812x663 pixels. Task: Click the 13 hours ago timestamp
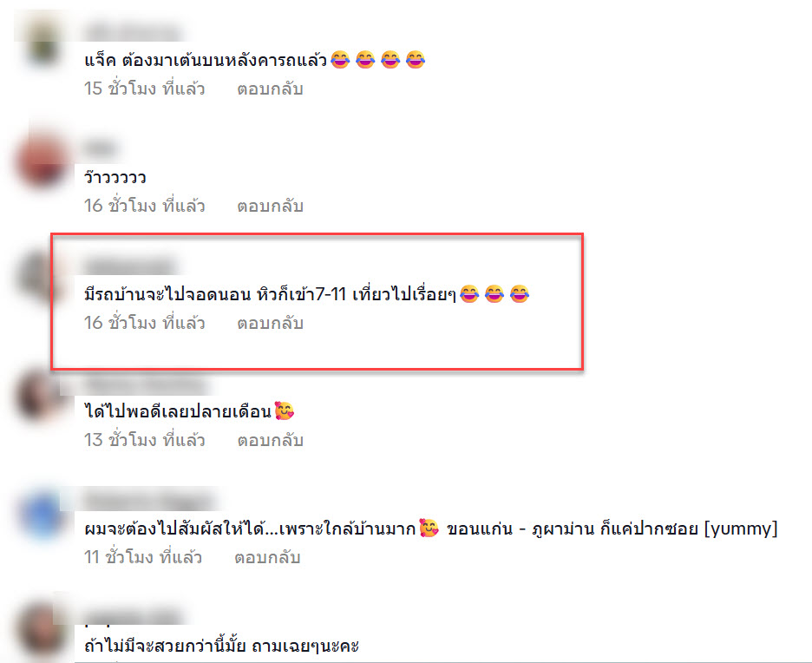[145, 440]
